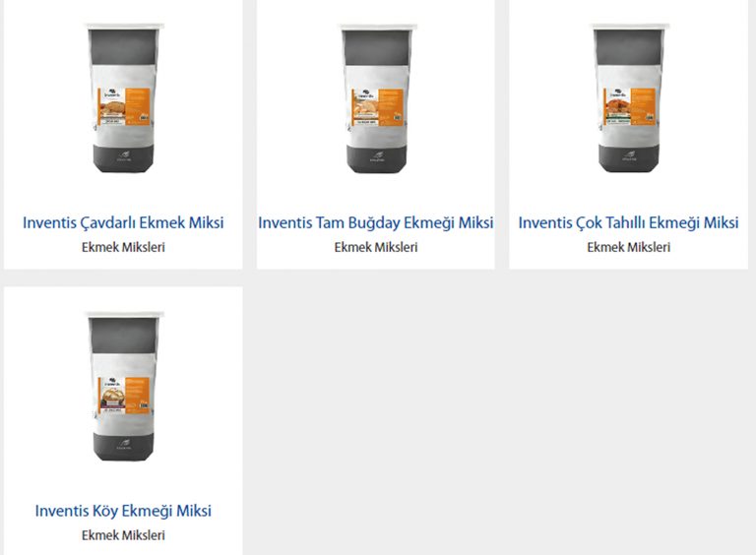Click logo at base of Çavdarlı bag
This screenshot has height=555, width=756.
[124, 156]
